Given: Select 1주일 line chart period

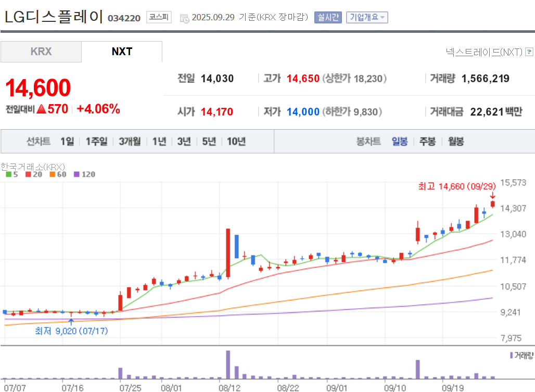Looking at the screenshot, I should point(97,141).
